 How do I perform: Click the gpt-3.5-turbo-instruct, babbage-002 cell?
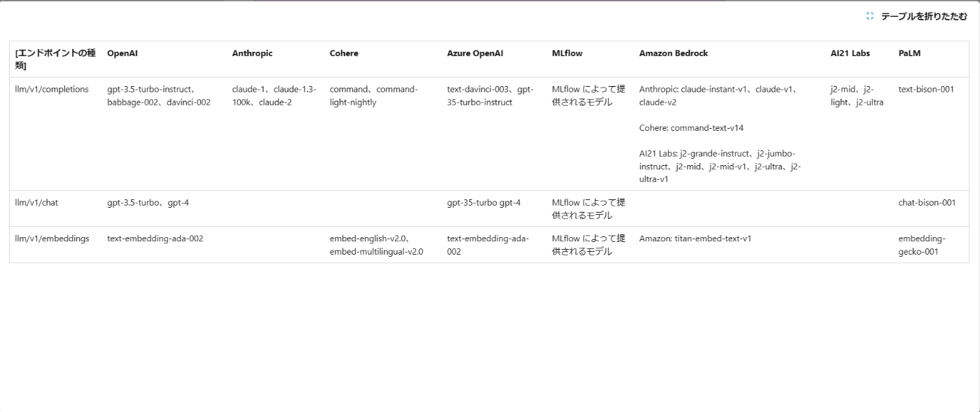pyautogui.click(x=159, y=96)
